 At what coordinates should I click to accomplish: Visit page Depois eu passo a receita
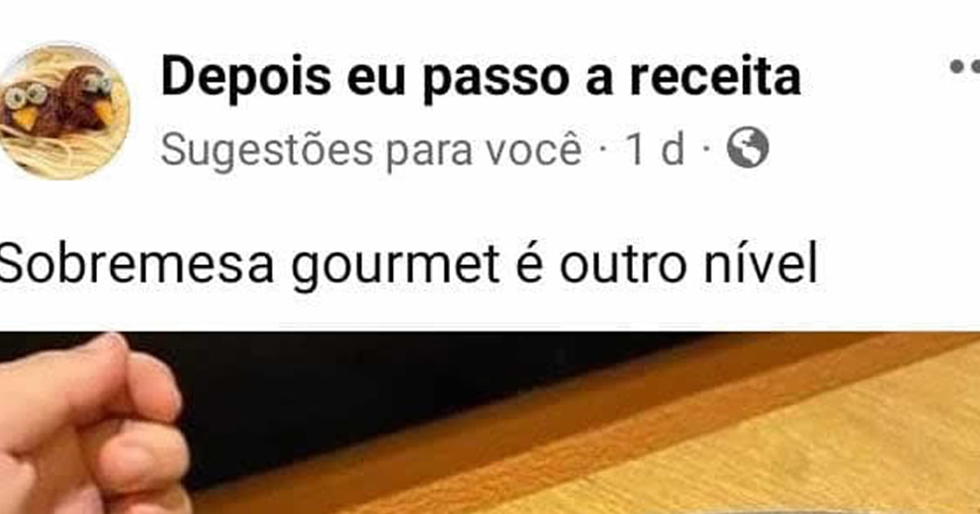480,78
